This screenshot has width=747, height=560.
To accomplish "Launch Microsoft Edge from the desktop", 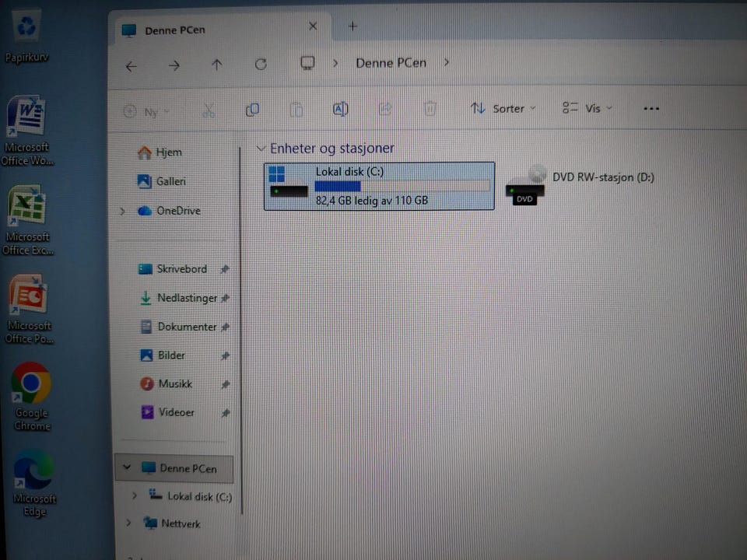I will [33, 483].
